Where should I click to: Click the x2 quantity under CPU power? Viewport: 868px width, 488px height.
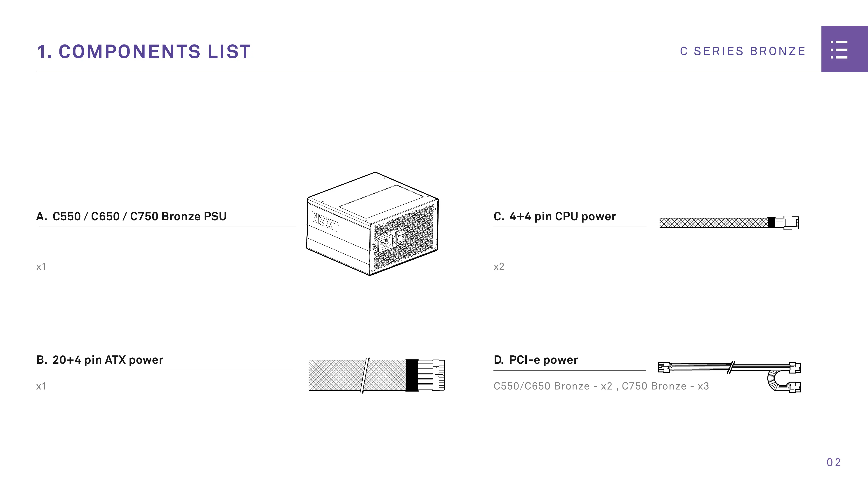coord(499,267)
